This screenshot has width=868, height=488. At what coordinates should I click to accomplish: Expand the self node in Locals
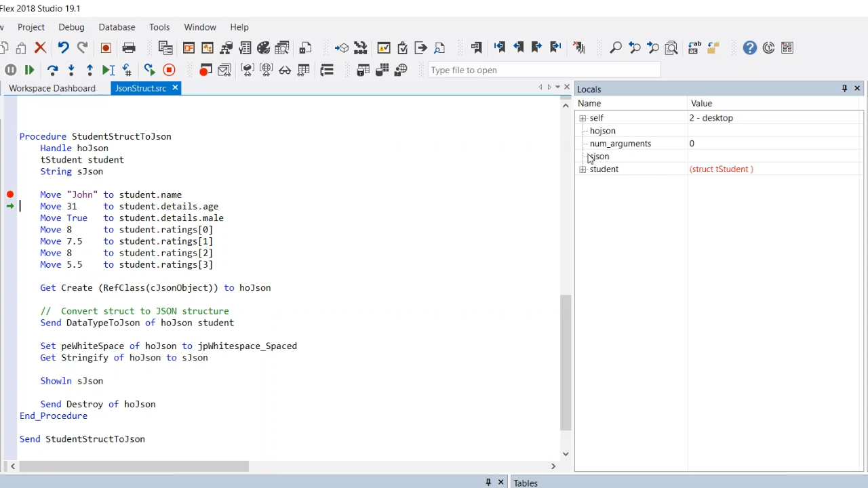coord(583,118)
